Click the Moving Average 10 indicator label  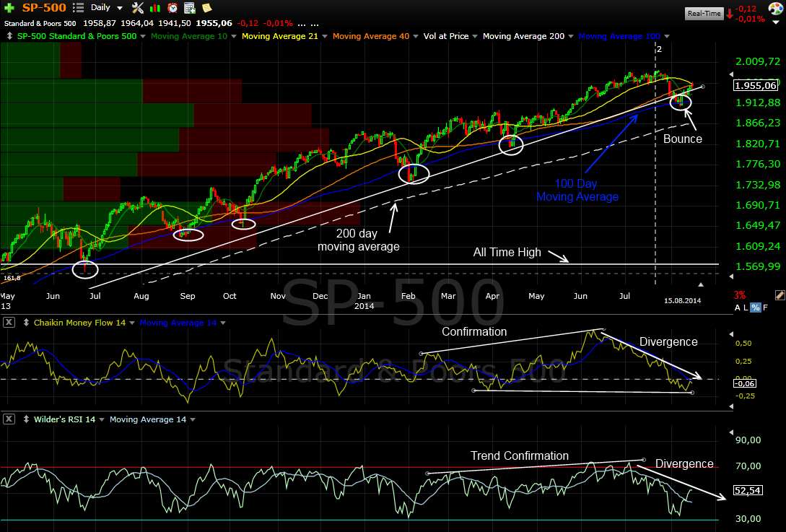pos(189,36)
